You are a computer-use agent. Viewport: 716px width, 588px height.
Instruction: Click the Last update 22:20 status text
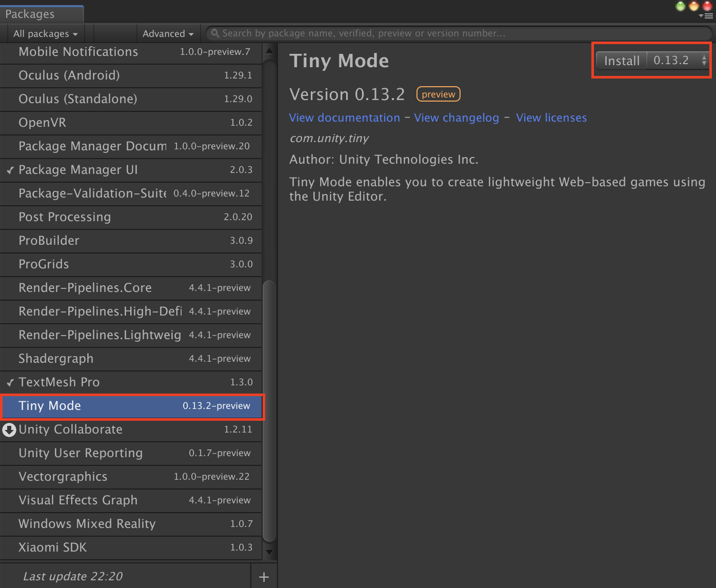pyautogui.click(x=73, y=577)
